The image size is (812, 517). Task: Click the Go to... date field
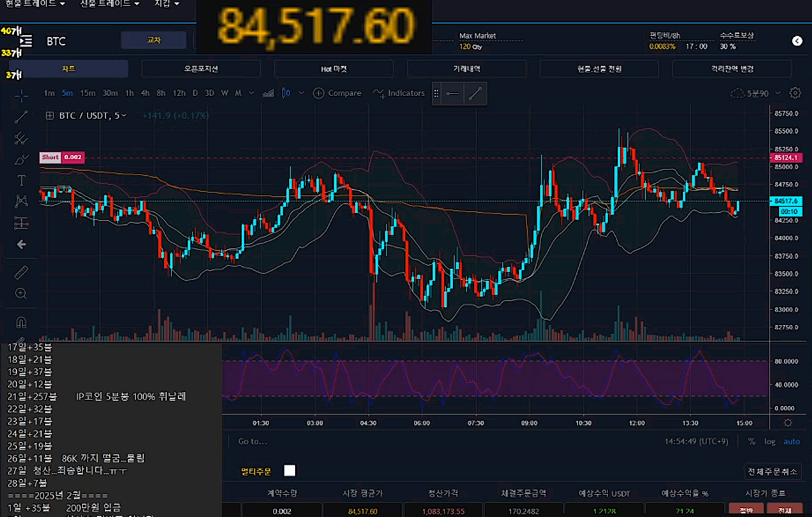pyautogui.click(x=252, y=441)
